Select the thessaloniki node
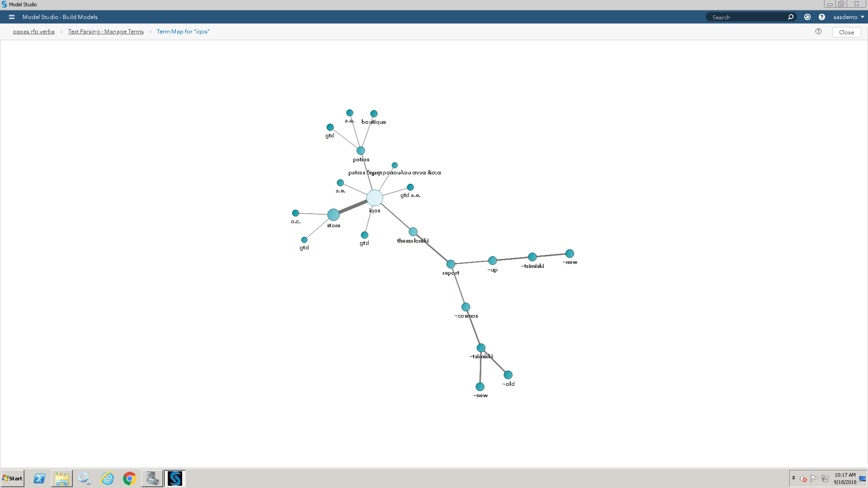The width and height of the screenshot is (868, 488). 413,232
